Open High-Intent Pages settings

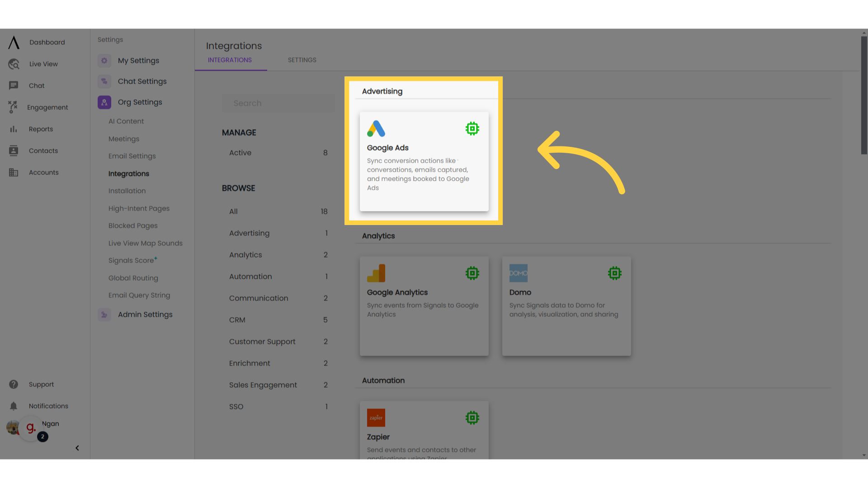[139, 208]
